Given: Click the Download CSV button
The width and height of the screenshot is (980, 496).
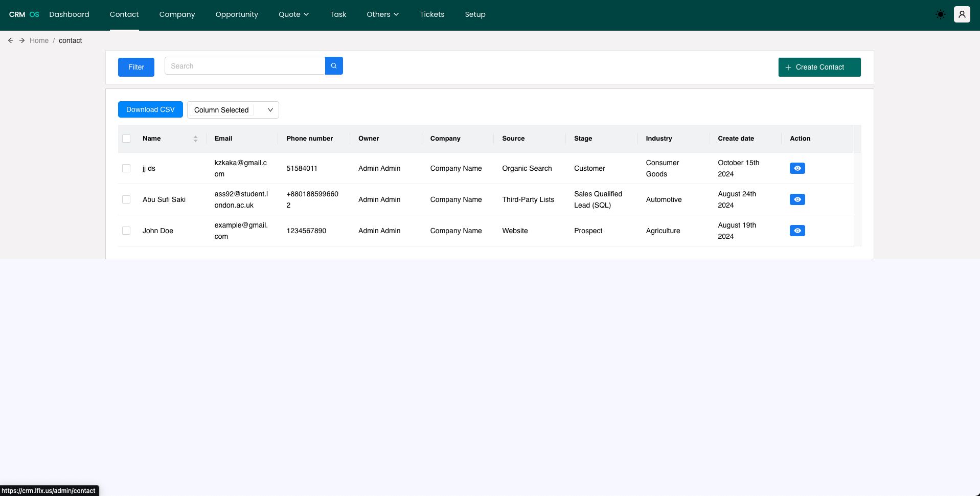Looking at the screenshot, I should tap(150, 109).
